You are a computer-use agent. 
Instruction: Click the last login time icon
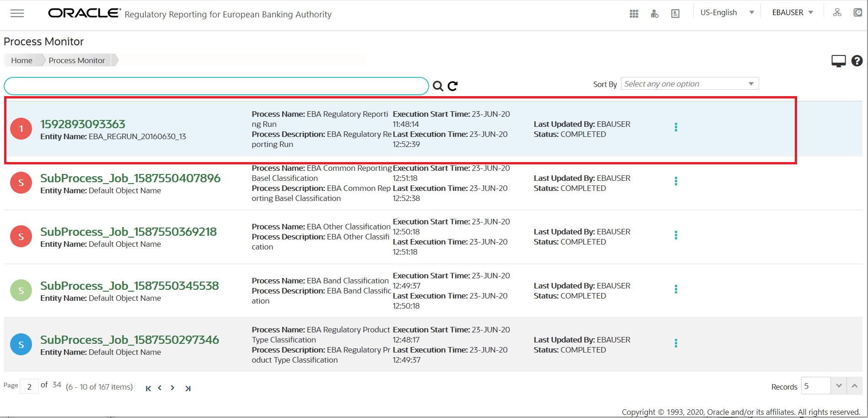tap(857, 12)
